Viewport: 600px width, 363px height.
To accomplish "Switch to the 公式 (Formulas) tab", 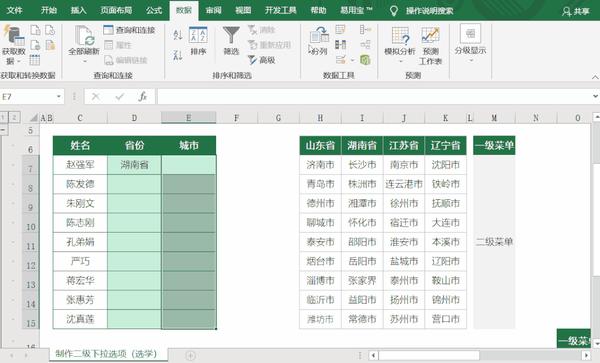I will click(x=154, y=10).
